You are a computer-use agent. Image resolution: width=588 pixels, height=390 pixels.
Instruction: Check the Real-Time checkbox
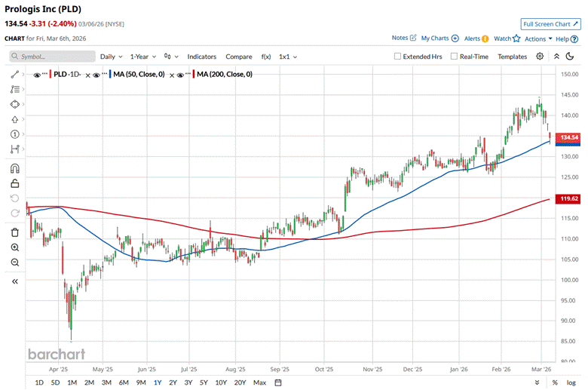(x=454, y=57)
